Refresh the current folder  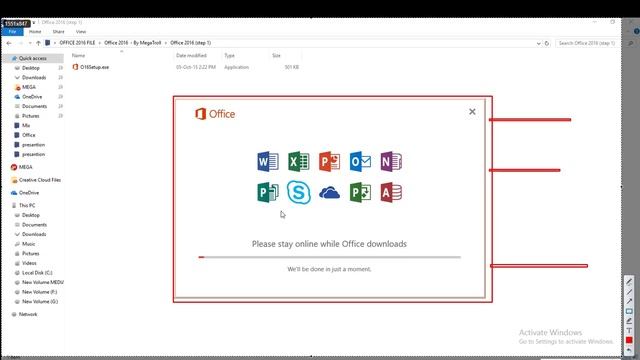point(547,43)
